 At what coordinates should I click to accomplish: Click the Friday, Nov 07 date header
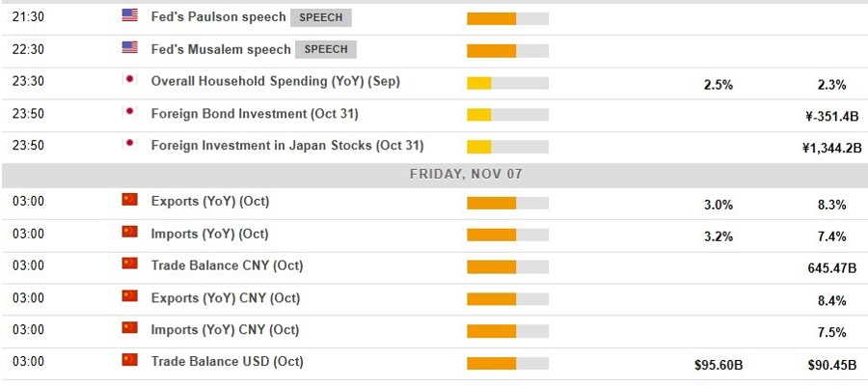click(467, 174)
